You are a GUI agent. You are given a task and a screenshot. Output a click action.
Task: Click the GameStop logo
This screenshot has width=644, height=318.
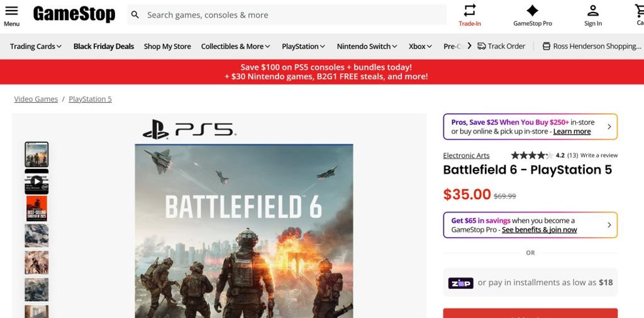74,14
